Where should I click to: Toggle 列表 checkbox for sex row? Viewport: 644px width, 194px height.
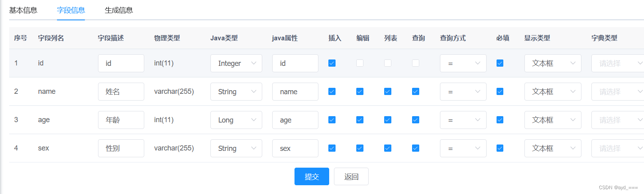click(388, 148)
